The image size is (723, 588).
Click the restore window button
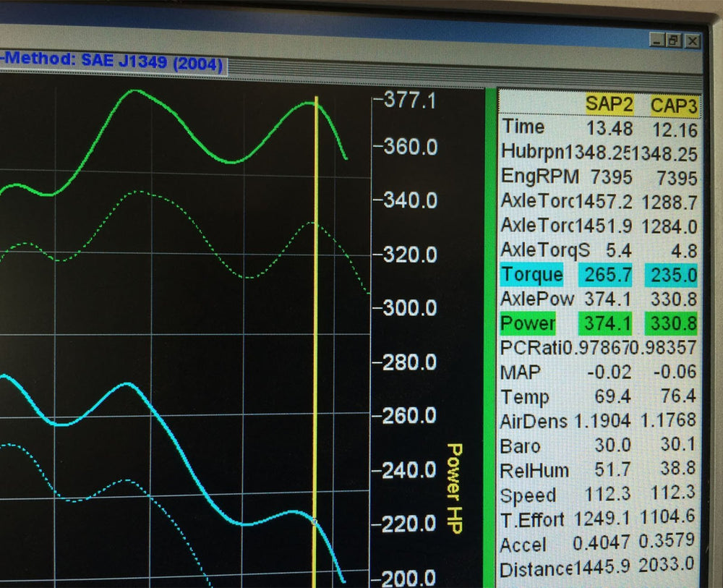673,41
